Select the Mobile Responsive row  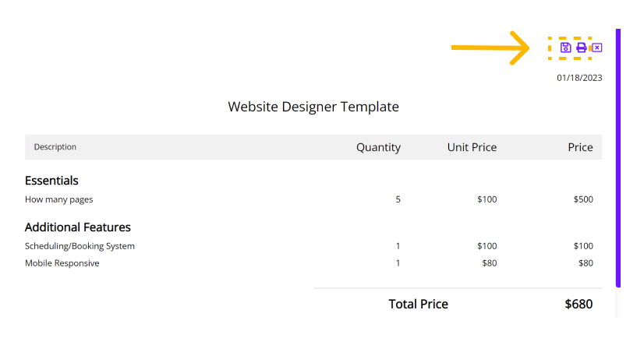(x=309, y=263)
